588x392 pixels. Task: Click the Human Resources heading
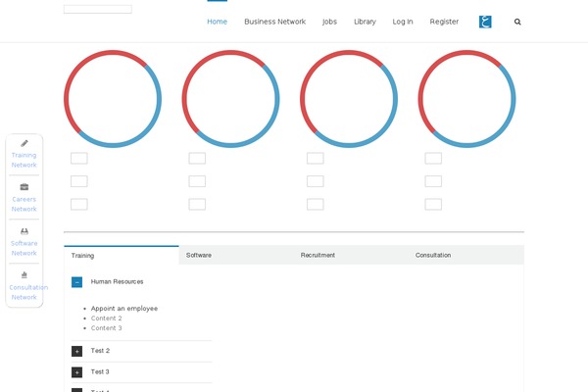coord(117,281)
